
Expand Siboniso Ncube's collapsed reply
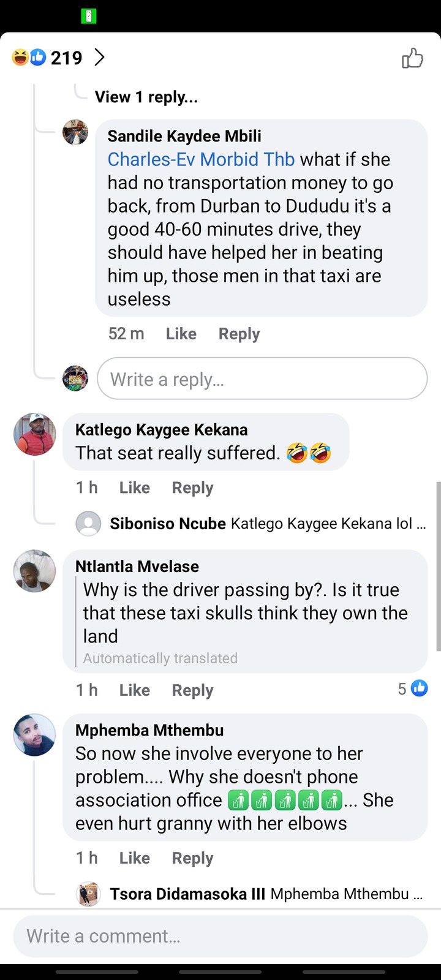(267, 524)
